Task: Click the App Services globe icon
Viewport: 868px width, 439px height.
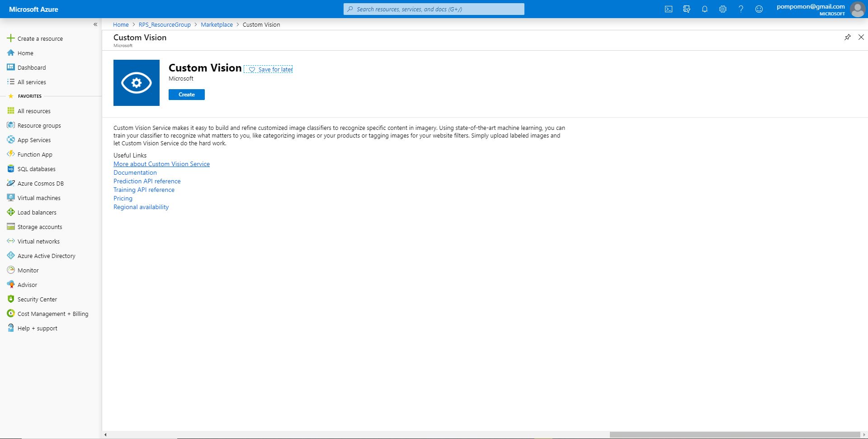Action: tap(11, 140)
